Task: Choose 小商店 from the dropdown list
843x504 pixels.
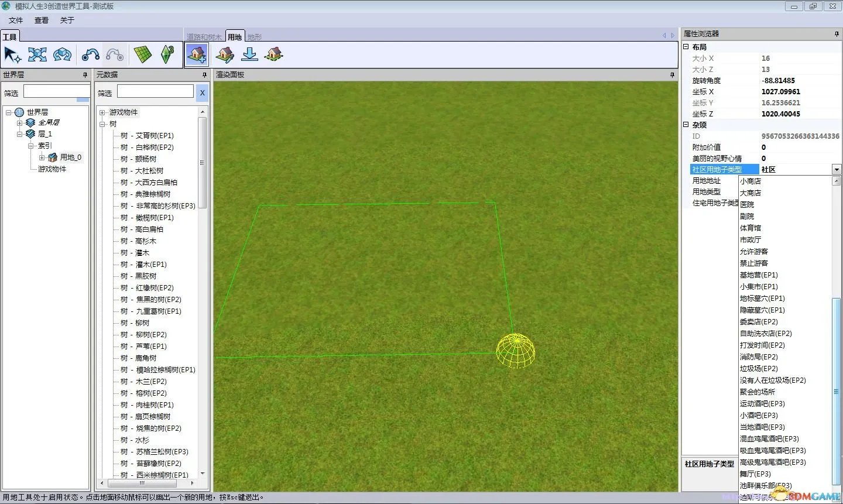Action: pos(751,181)
